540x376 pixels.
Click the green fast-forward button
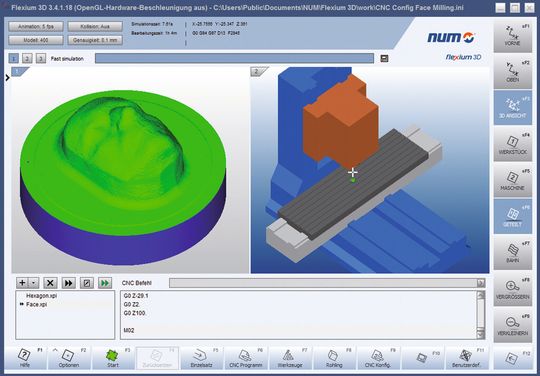point(105,283)
